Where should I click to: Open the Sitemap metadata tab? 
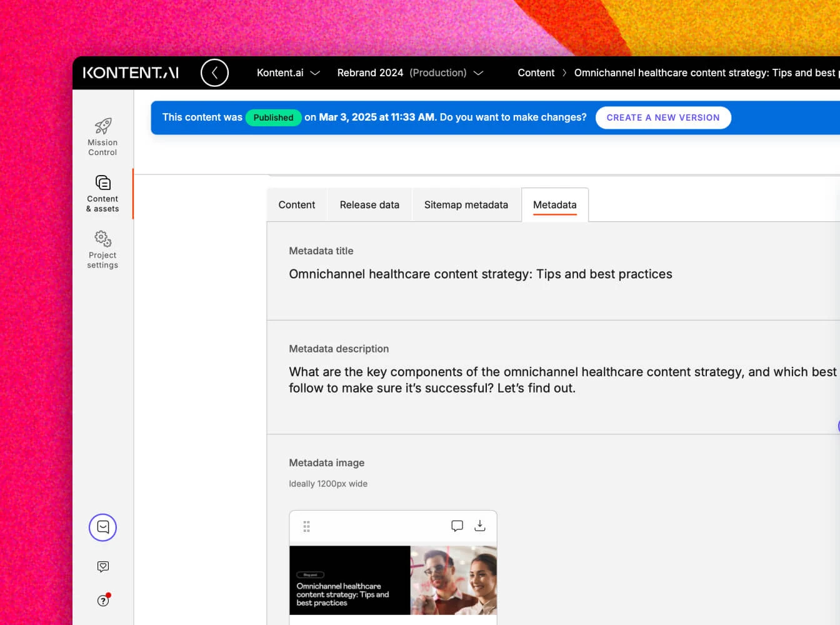(466, 204)
